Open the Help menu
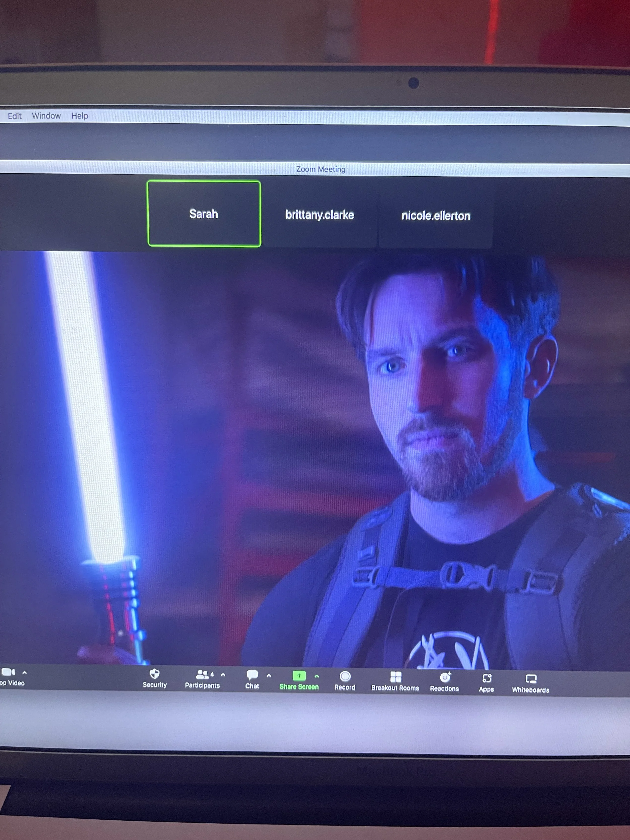This screenshot has height=840, width=630. point(80,116)
